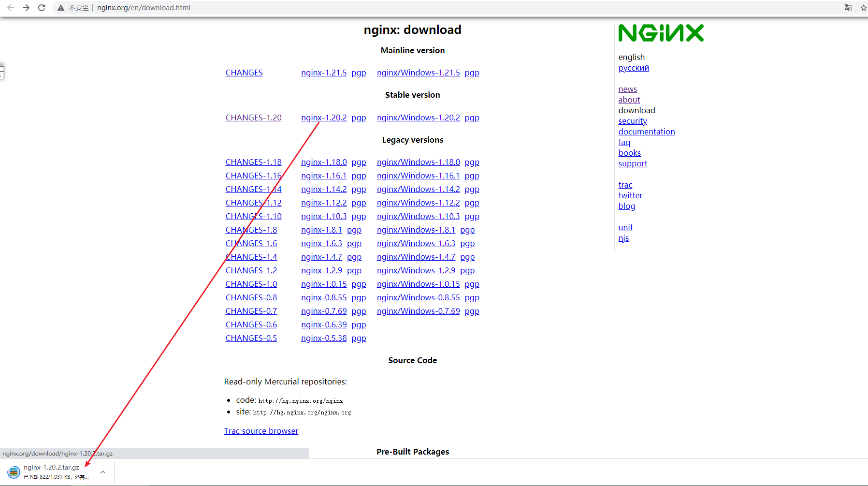Open the faq page
Screen dimensions: 868x486
[x=624, y=142]
